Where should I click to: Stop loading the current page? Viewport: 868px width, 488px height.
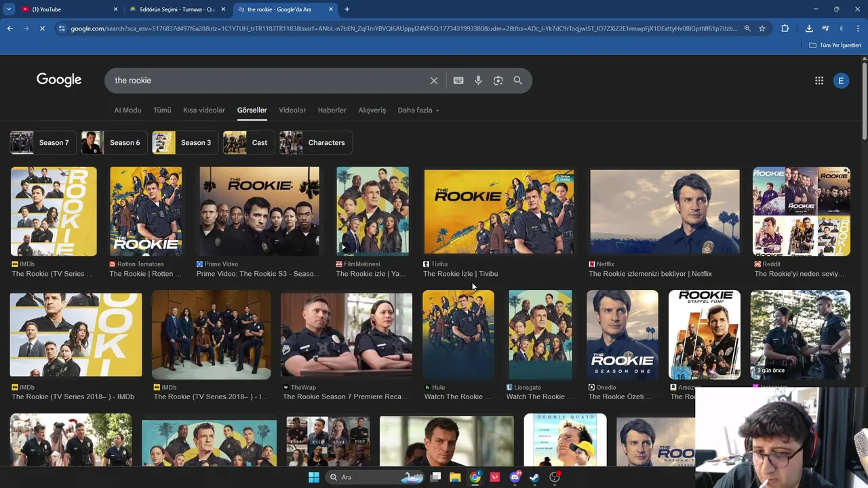(x=42, y=28)
